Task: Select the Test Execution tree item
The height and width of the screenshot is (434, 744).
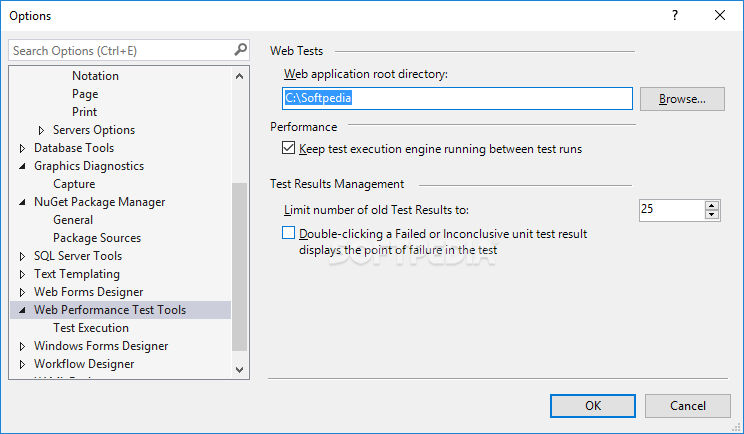Action: coord(91,328)
